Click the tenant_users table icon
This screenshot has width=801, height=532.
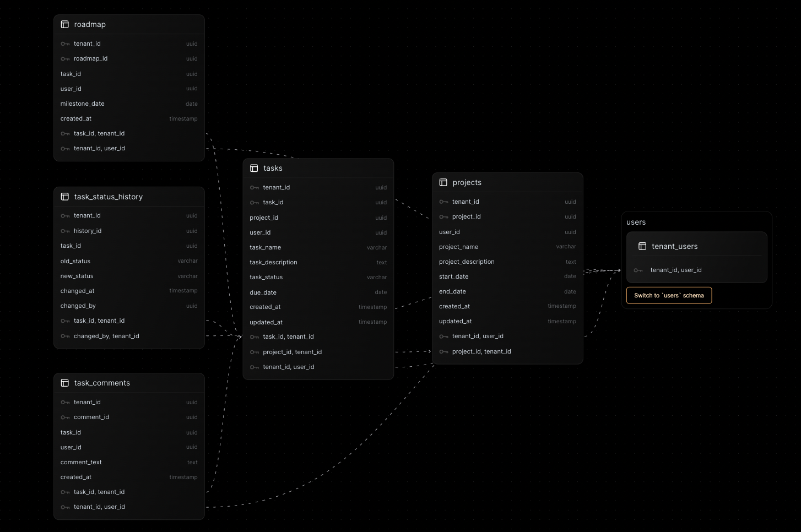[642, 246]
